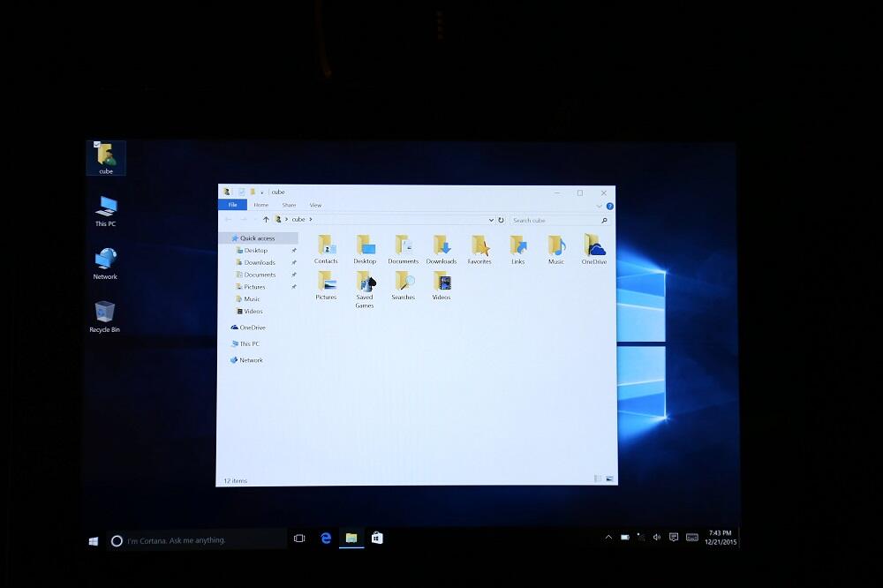Click the Search cube input field
This screenshot has height=588, width=883.
[x=555, y=220]
